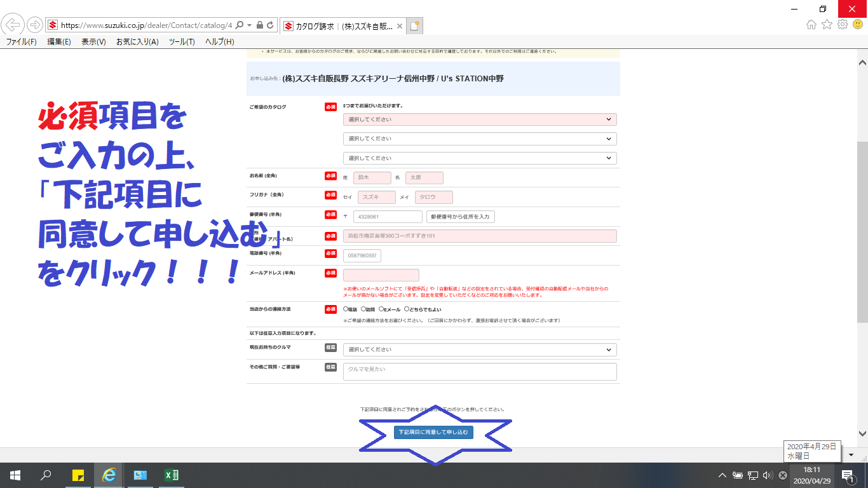Open the お気に入り(A) menu

pyautogui.click(x=137, y=42)
